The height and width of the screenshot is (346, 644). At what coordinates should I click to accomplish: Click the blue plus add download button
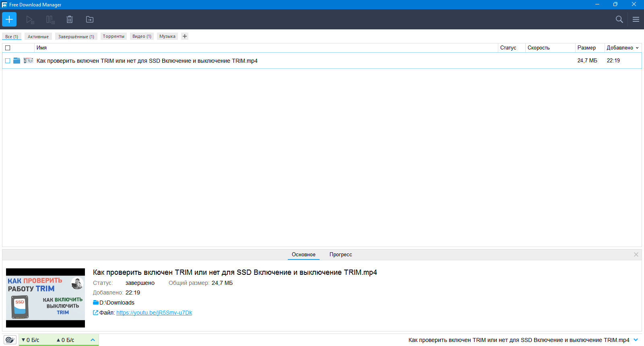(9, 19)
